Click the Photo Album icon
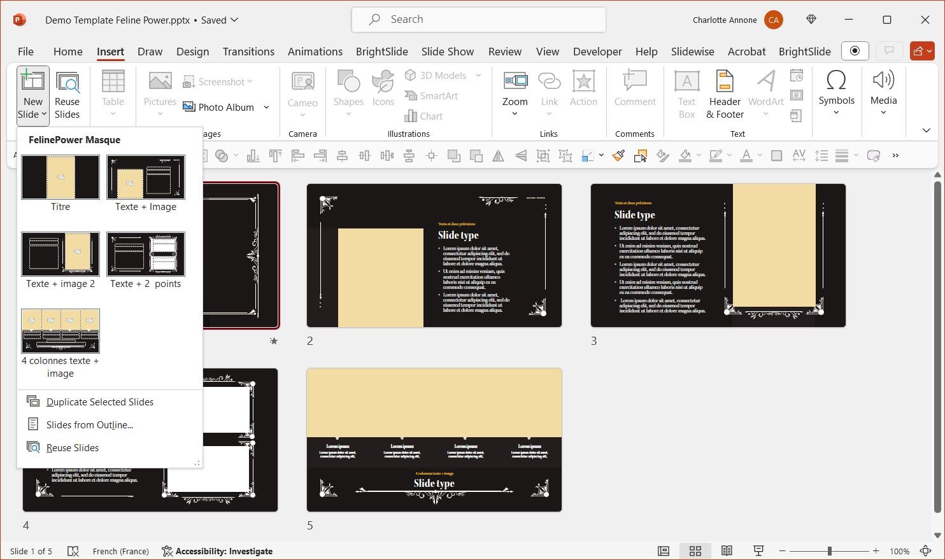The width and height of the screenshot is (945, 560). tap(189, 107)
